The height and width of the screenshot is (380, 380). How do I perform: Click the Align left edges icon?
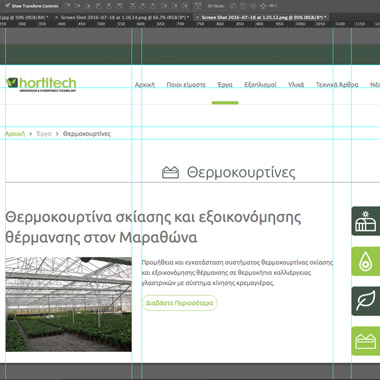(98, 6)
